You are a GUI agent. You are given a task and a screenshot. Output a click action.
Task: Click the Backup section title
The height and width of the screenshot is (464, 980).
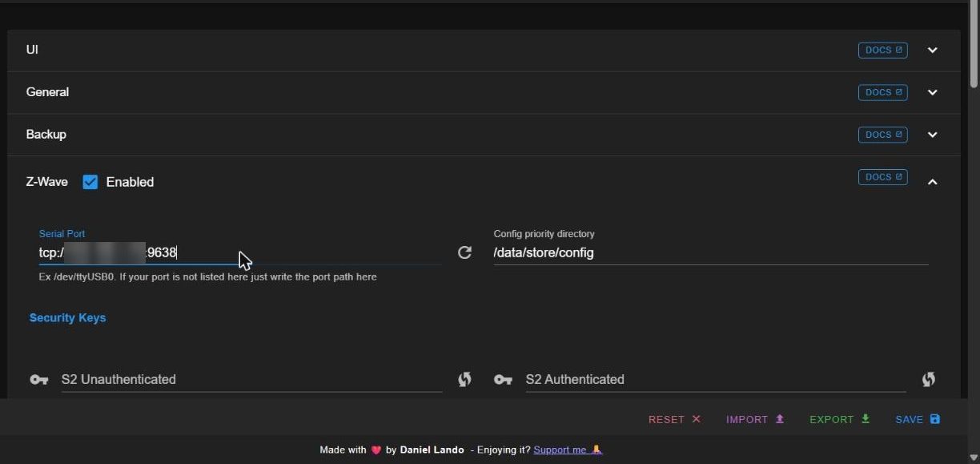[46, 135]
